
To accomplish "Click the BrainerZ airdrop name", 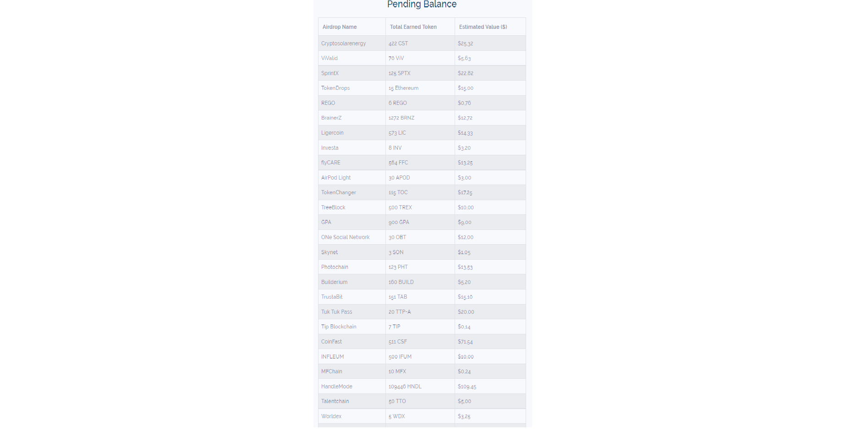I will [x=331, y=118].
